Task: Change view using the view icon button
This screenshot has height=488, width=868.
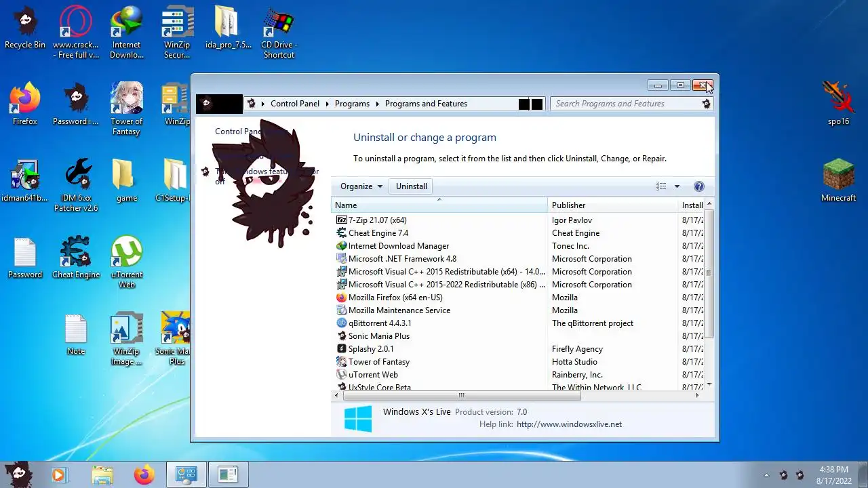Action: pyautogui.click(x=661, y=186)
